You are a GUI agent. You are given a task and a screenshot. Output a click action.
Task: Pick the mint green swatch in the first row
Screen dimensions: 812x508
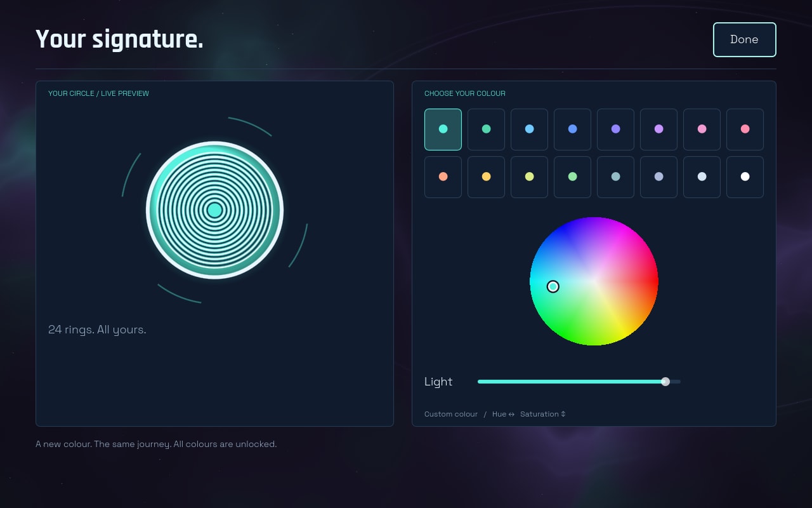(x=486, y=129)
